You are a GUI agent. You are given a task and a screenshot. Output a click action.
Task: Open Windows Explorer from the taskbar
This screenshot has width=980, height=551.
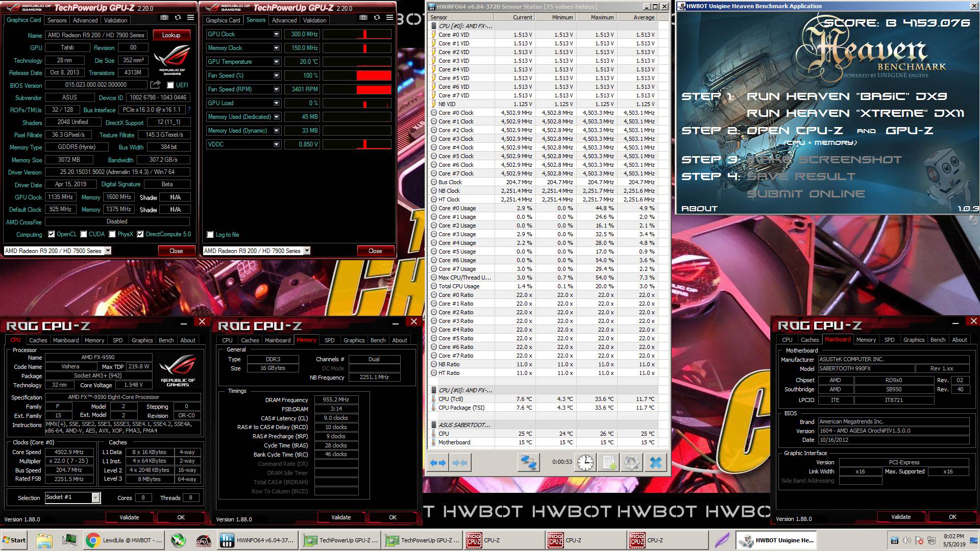coord(44,540)
